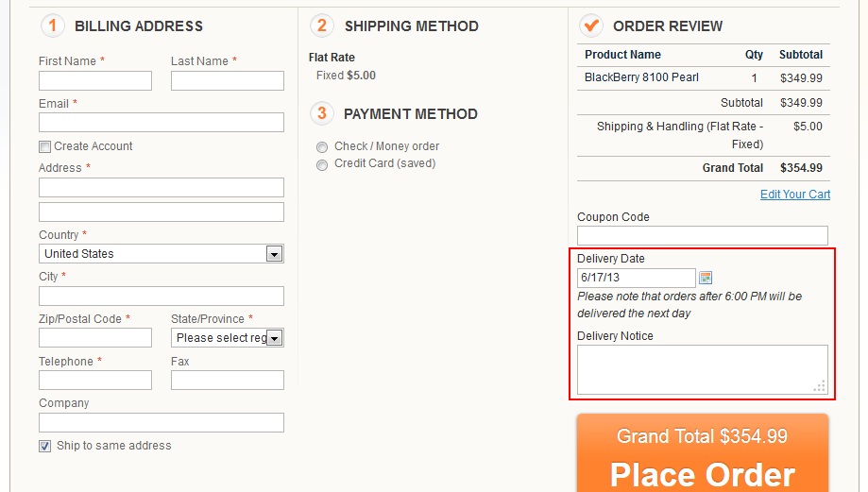This screenshot has width=868, height=492.
Task: Select Check / Money order payment
Action: (322, 147)
